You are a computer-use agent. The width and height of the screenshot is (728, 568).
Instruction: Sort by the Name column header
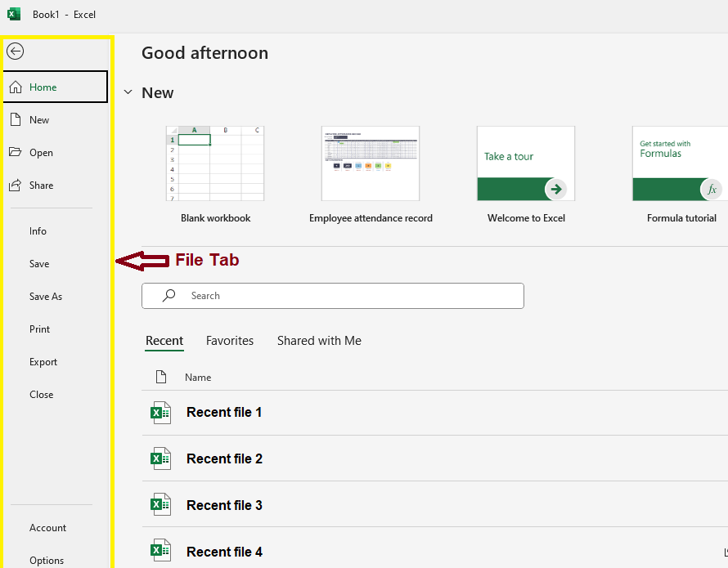(198, 378)
